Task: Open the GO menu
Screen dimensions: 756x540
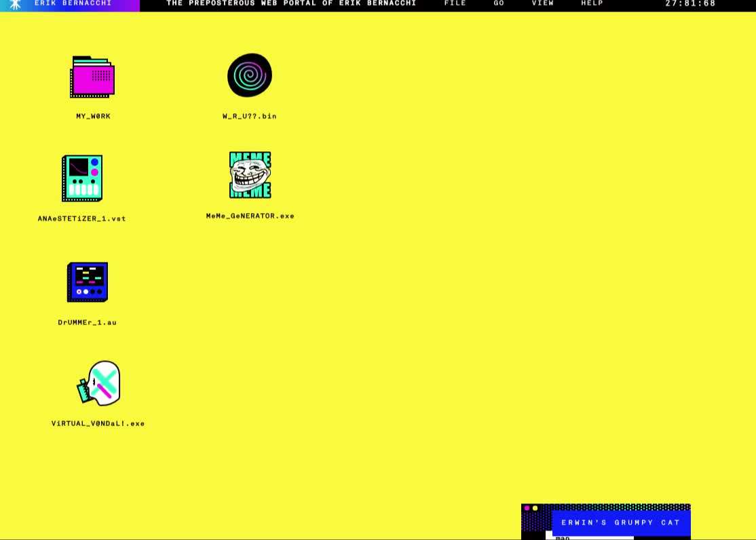Action: pyautogui.click(x=498, y=3)
